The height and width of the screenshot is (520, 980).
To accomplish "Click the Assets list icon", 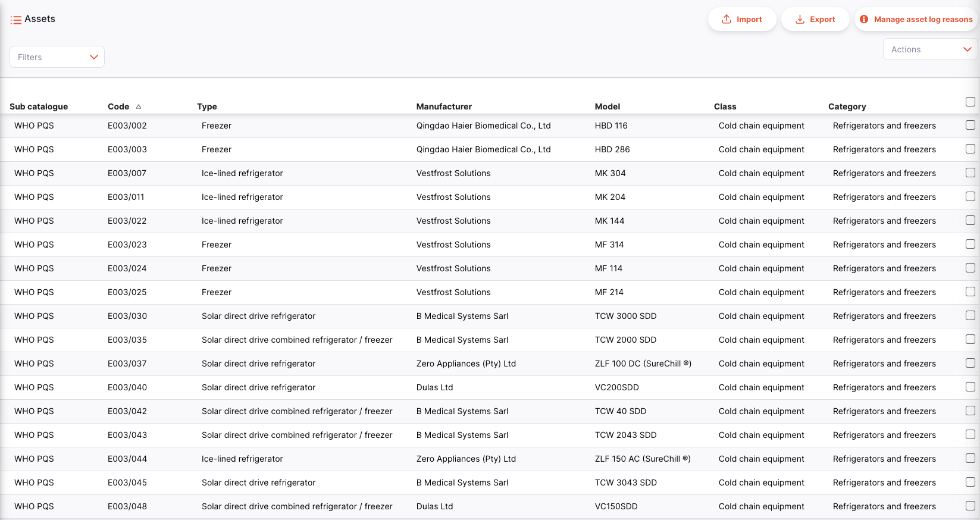I will pyautogui.click(x=15, y=20).
